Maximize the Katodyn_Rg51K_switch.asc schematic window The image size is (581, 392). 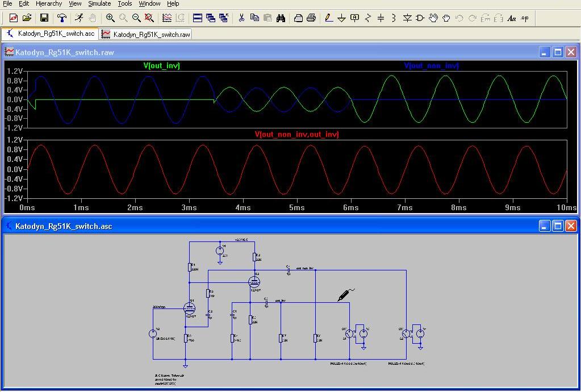tap(558, 226)
